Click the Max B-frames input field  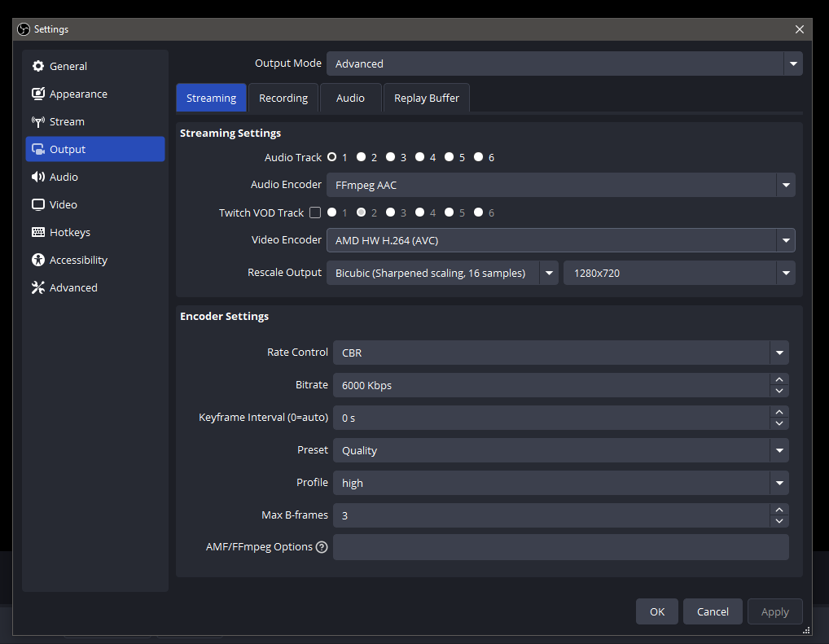(551, 515)
